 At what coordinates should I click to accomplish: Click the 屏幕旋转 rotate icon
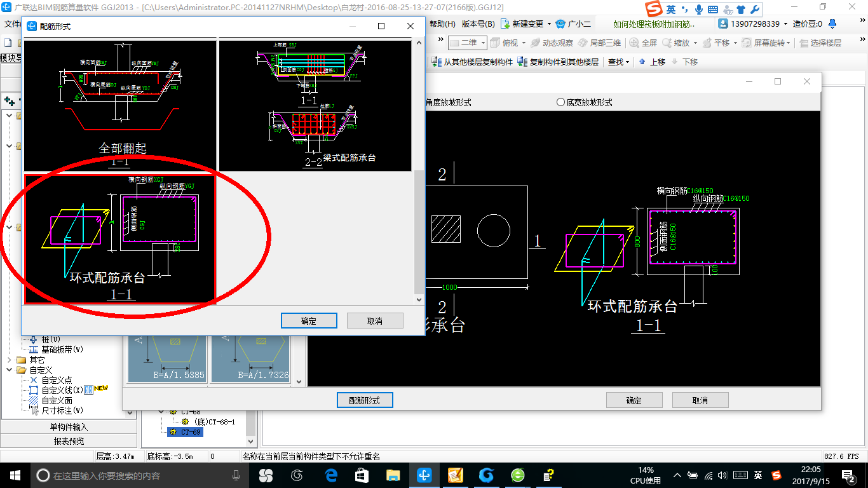point(747,43)
